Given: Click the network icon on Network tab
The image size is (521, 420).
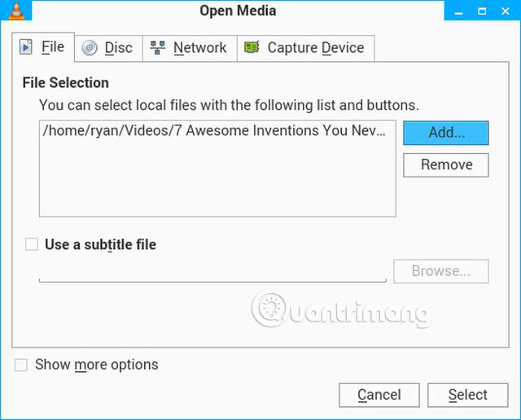Looking at the screenshot, I should pos(158,48).
